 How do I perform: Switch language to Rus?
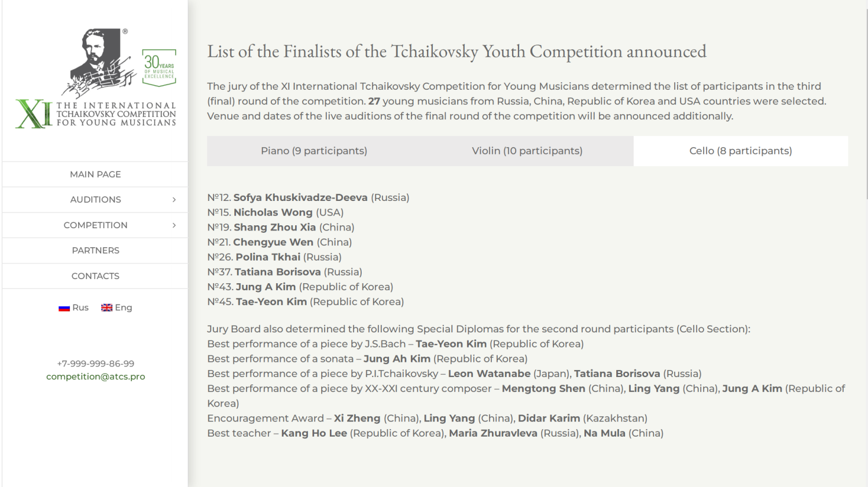coord(80,307)
